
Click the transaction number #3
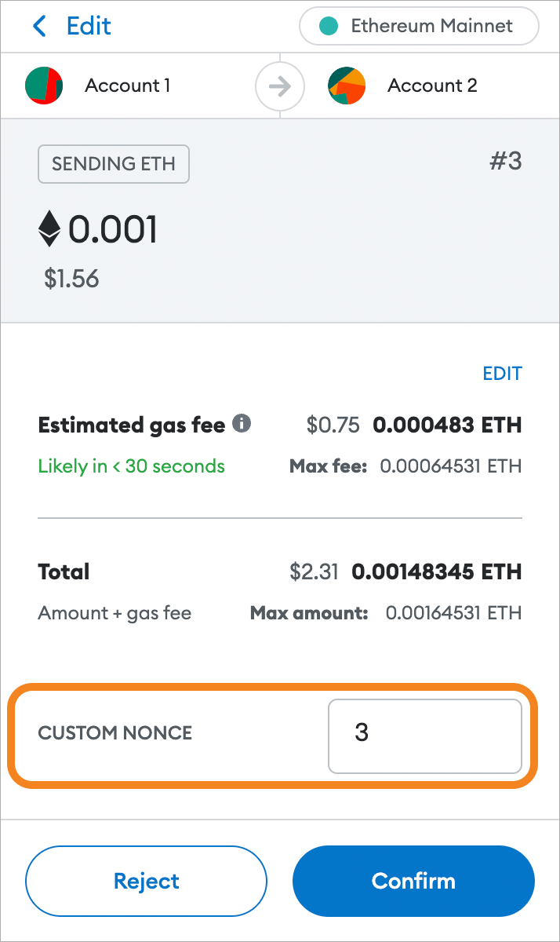(x=505, y=162)
